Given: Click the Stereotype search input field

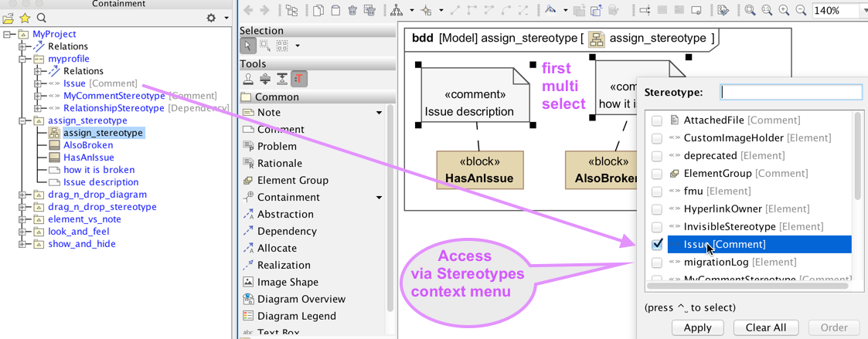Looking at the screenshot, I should [x=791, y=92].
